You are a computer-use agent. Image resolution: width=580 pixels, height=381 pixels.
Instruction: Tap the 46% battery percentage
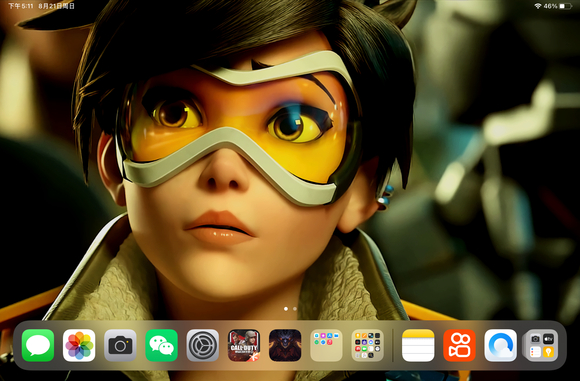[550, 6]
